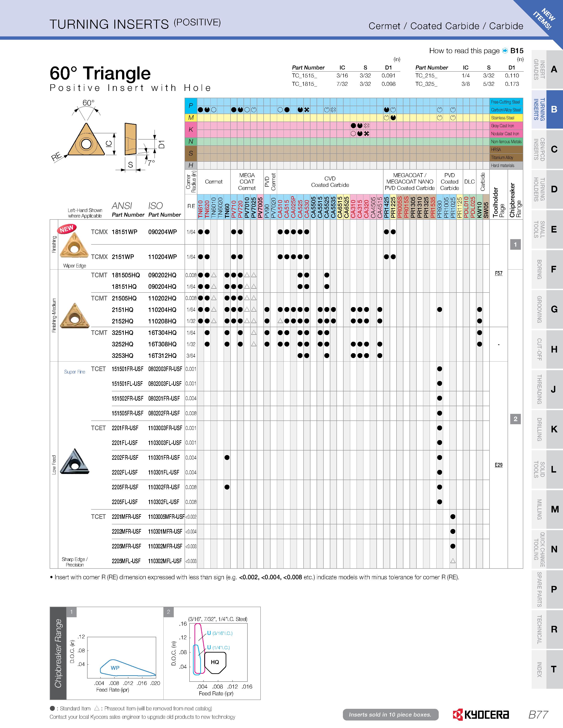
Task: Open toolholder page reference F57
Action: (498, 273)
